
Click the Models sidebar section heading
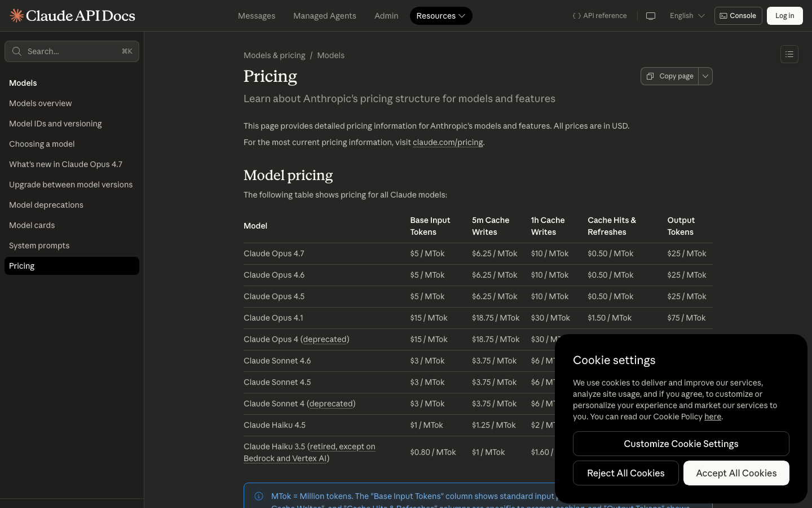click(x=23, y=83)
